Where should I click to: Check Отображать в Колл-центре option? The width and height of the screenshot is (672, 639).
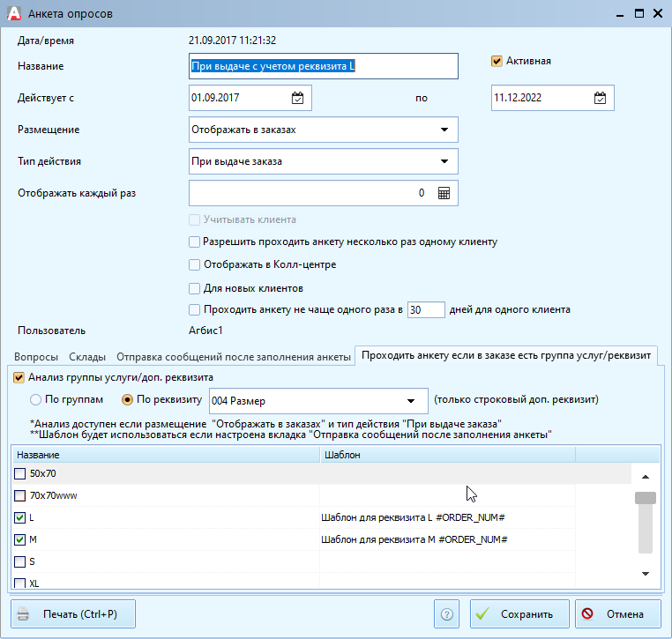coord(194,264)
